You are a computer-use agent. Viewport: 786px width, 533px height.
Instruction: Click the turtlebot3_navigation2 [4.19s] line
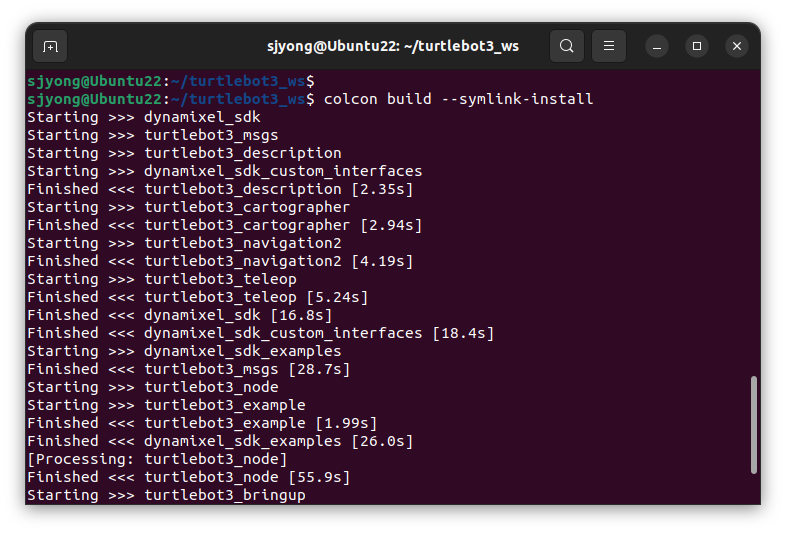click(x=220, y=261)
